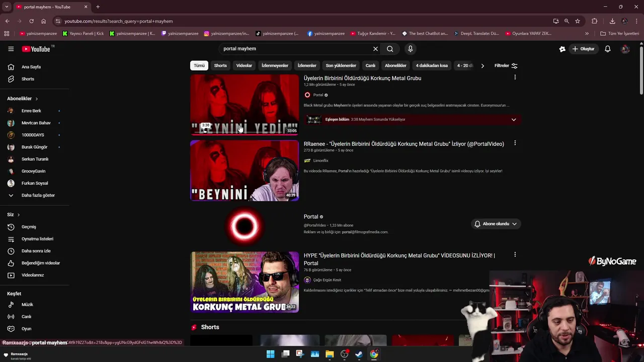Open first video title Üyelerin Birbirini Öldürdüğü

(362, 78)
